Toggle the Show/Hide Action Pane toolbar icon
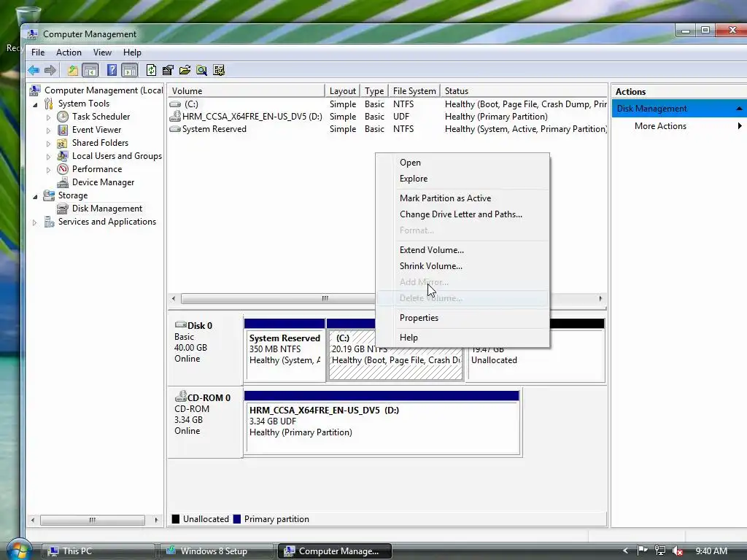Viewport: 747px width, 560px height. point(130,71)
